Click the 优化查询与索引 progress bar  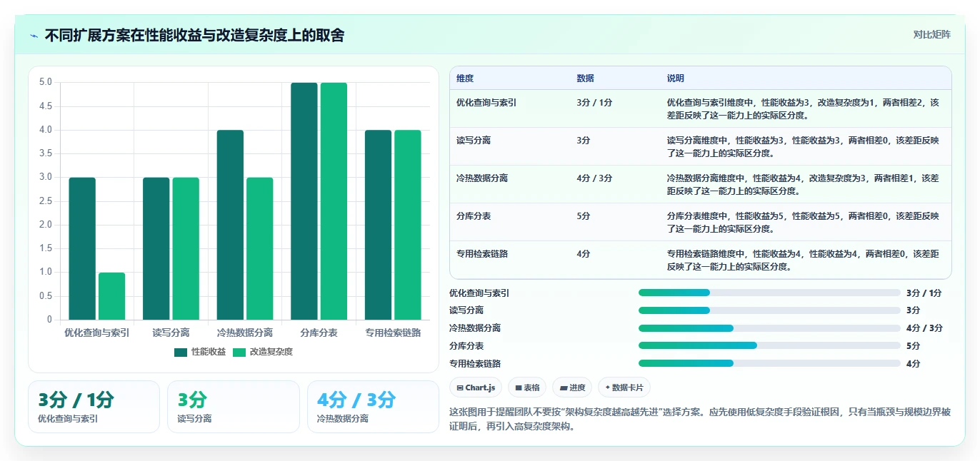(769, 293)
